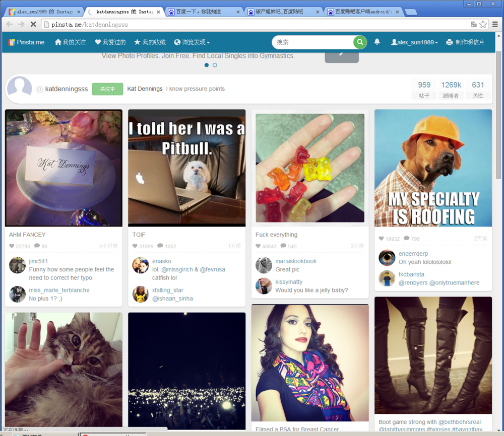Click the translate page icon in address bar

point(473,24)
